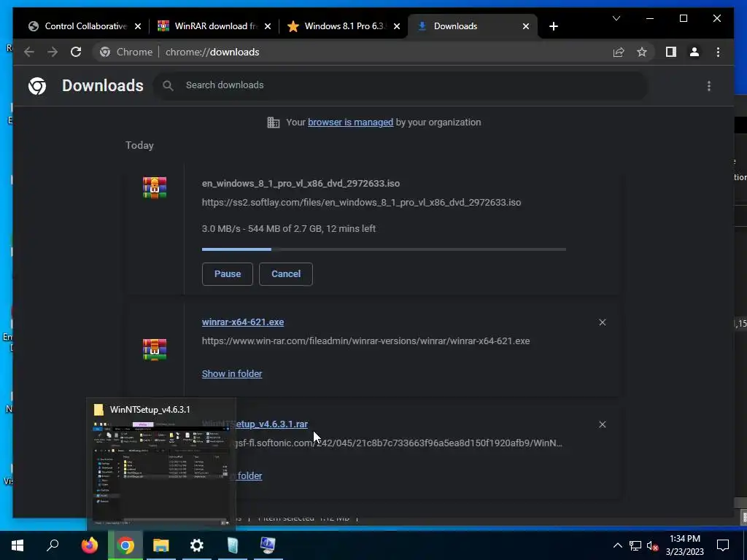Open the Windows Start menu
This screenshot has width=747, height=560.
18,545
